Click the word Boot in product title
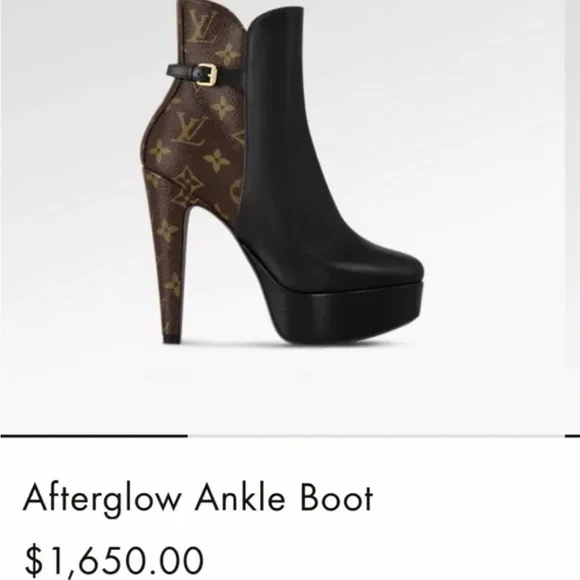Viewport: 580px width, 580px height. [336, 498]
